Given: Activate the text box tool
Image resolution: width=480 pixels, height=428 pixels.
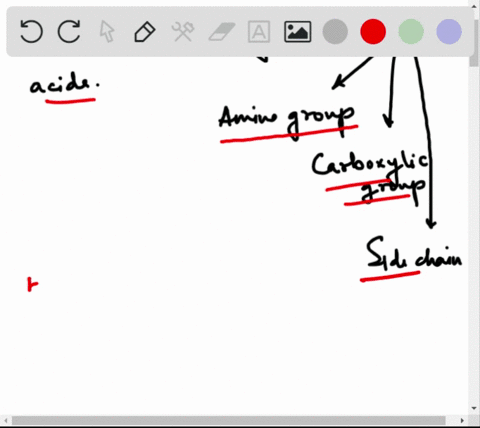Looking at the screenshot, I should [259, 32].
